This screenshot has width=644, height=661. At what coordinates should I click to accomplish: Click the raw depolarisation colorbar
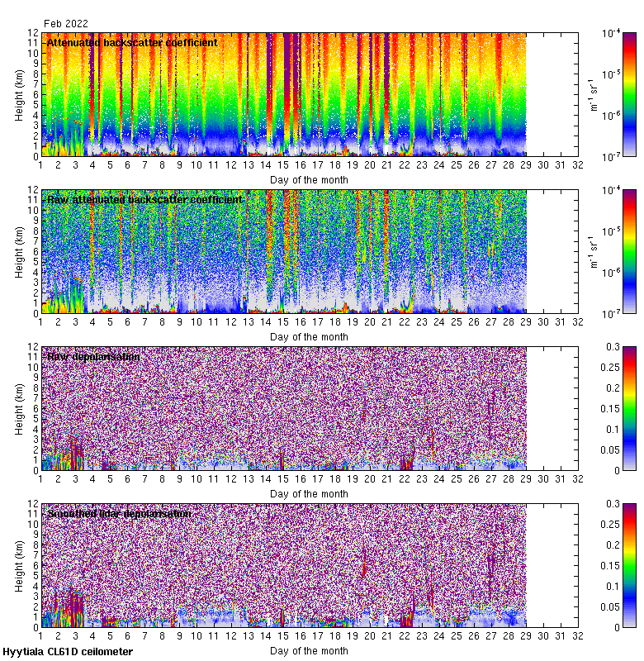629,408
